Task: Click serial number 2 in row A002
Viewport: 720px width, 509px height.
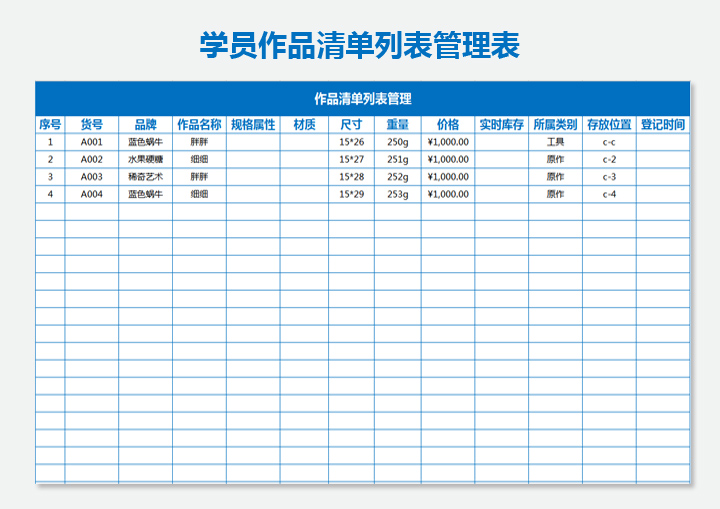Action: (50, 159)
